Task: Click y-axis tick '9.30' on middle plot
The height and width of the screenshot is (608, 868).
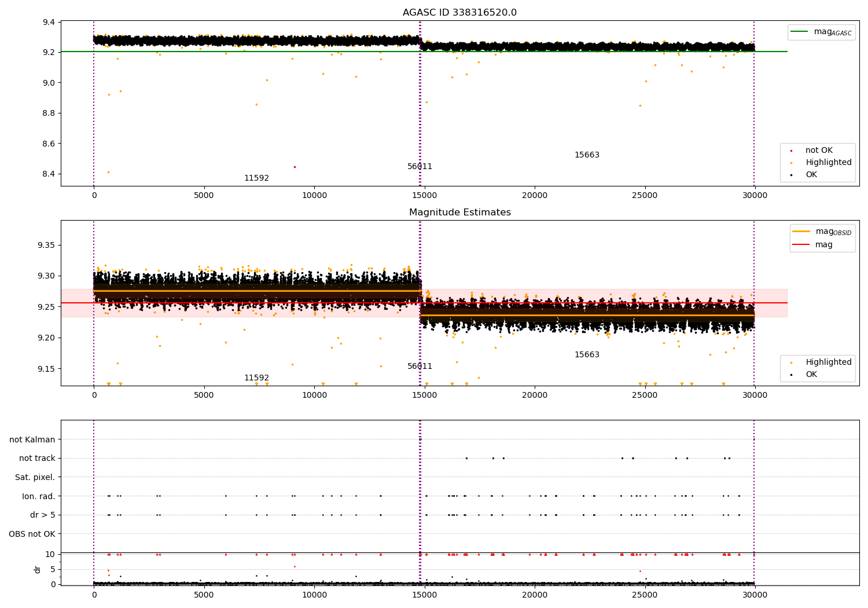Action: [46, 276]
